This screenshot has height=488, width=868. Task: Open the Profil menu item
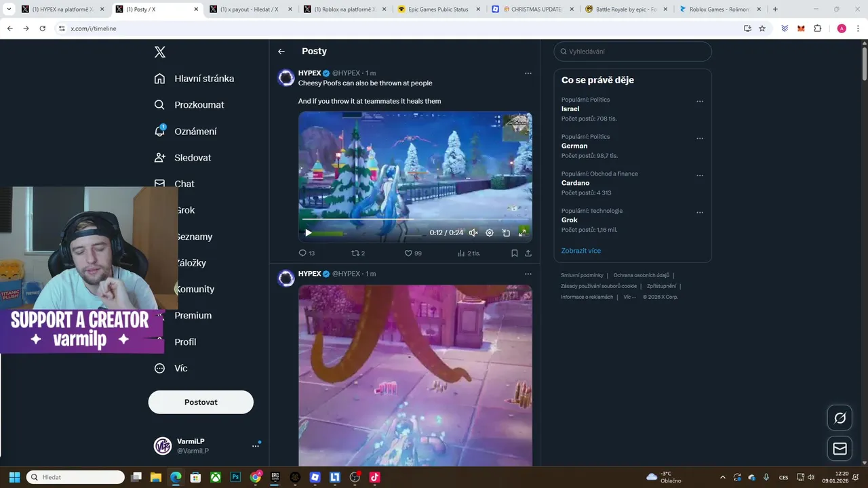point(185,342)
